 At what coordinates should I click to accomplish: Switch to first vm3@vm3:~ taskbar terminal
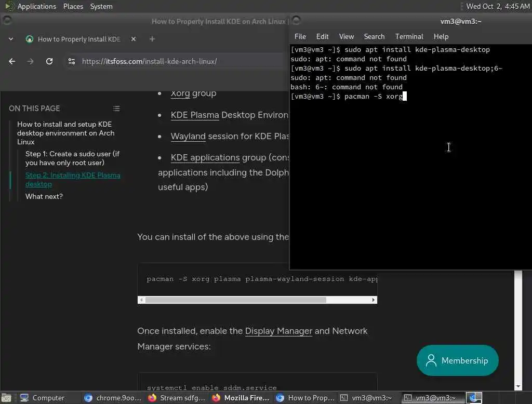click(368, 398)
